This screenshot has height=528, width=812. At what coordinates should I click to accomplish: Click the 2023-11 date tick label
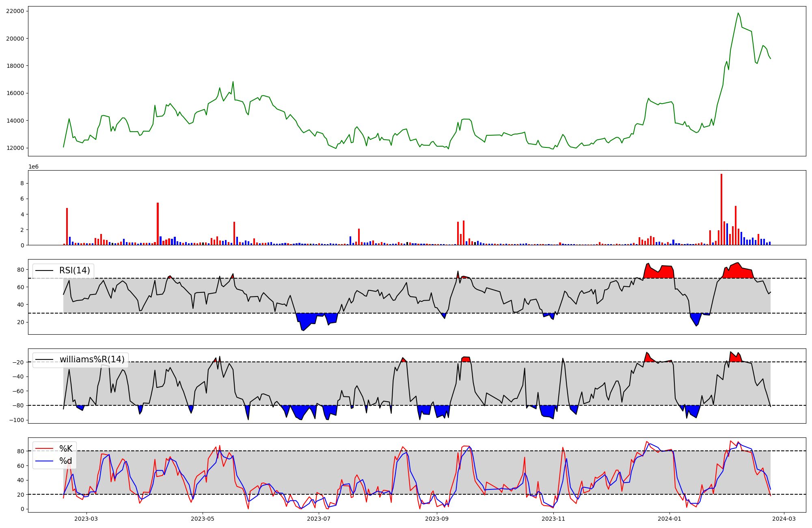(553, 519)
